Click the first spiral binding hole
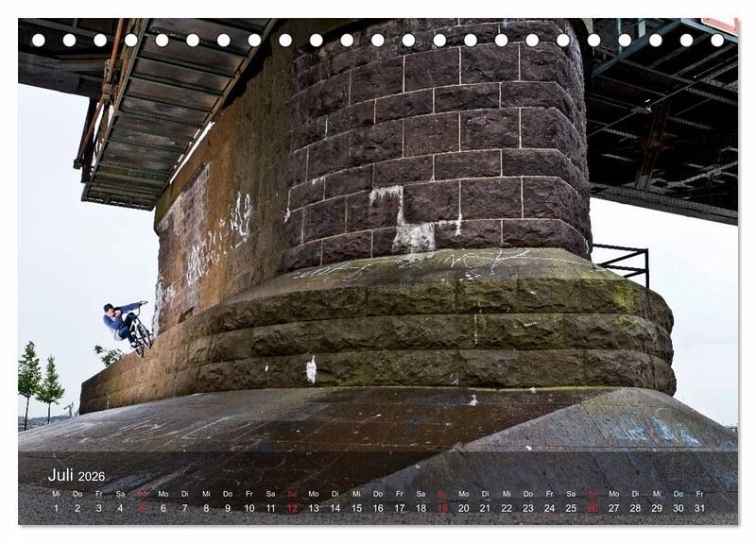 38,40
